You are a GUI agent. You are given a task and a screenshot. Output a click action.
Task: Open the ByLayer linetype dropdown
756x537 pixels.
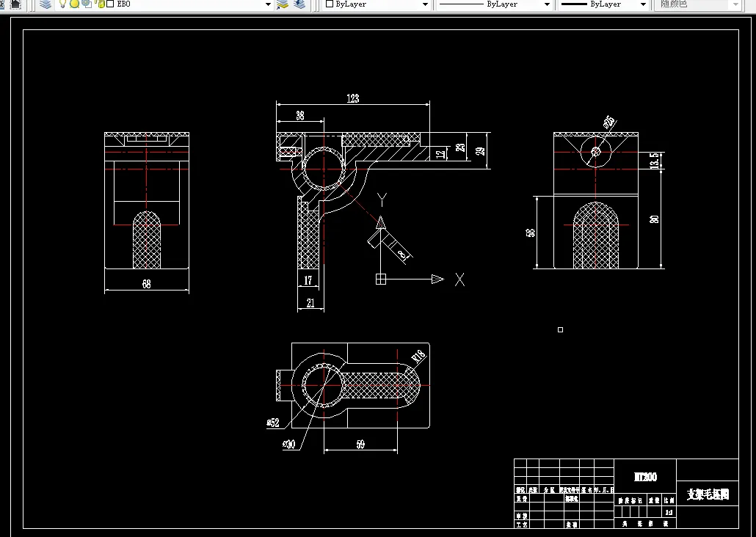click(x=547, y=4)
